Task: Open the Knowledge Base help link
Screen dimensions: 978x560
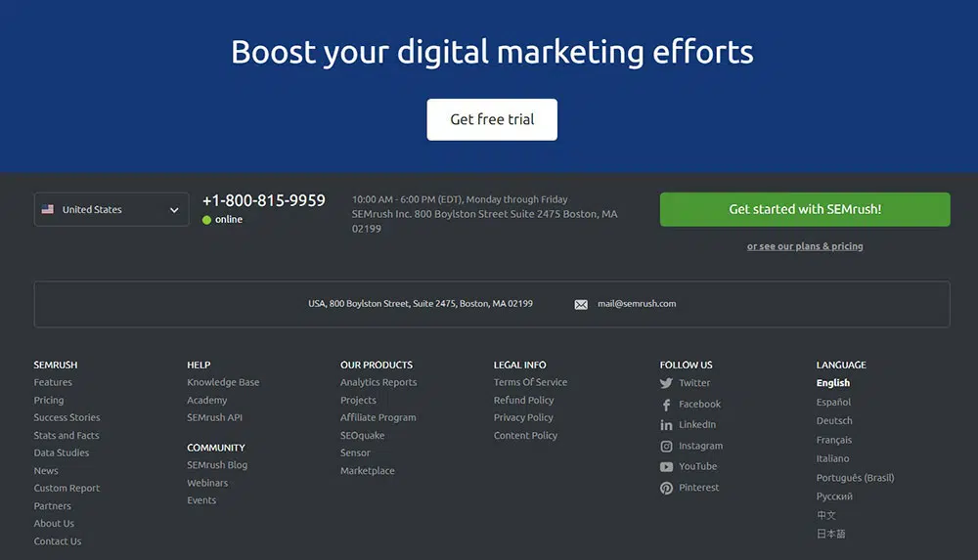Action: tap(223, 382)
